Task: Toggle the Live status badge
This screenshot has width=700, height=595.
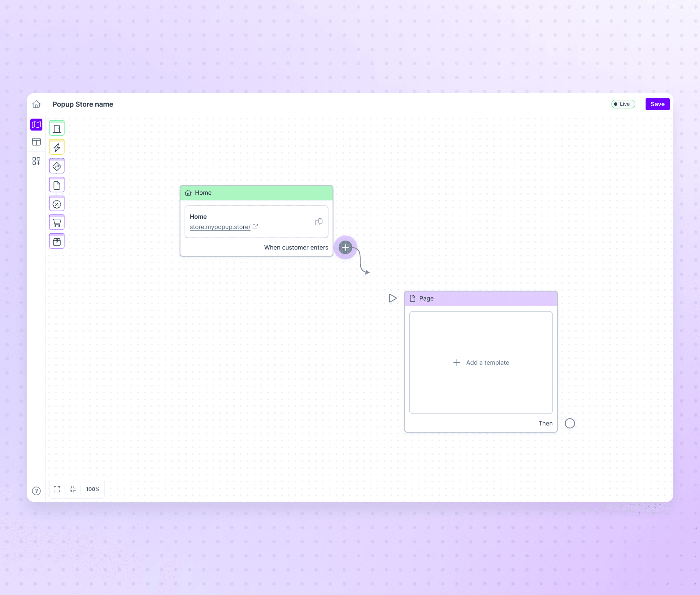Action: [623, 104]
